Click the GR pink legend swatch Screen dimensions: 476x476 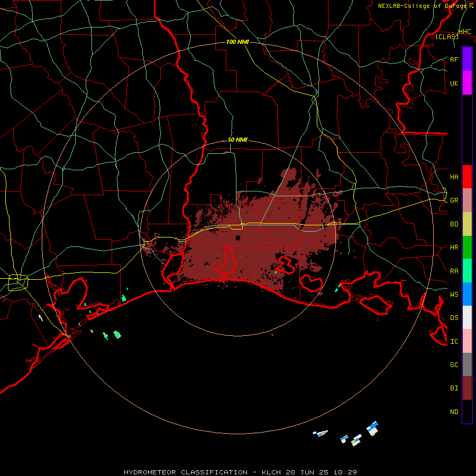point(467,200)
